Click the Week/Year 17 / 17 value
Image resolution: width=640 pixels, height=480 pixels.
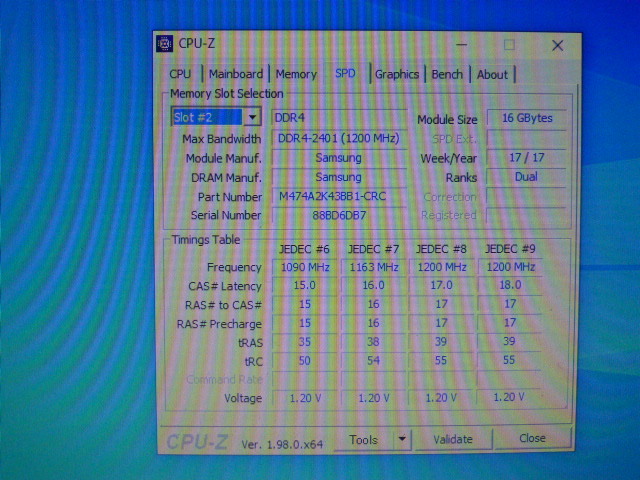click(x=527, y=158)
